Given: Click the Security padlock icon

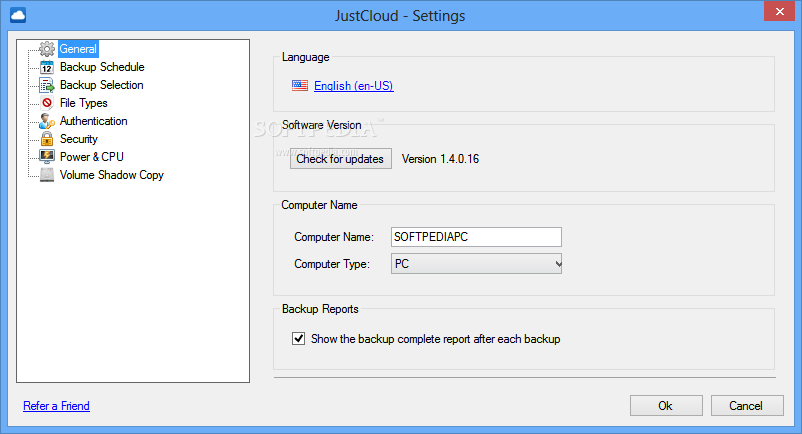Looking at the screenshot, I should (47, 139).
